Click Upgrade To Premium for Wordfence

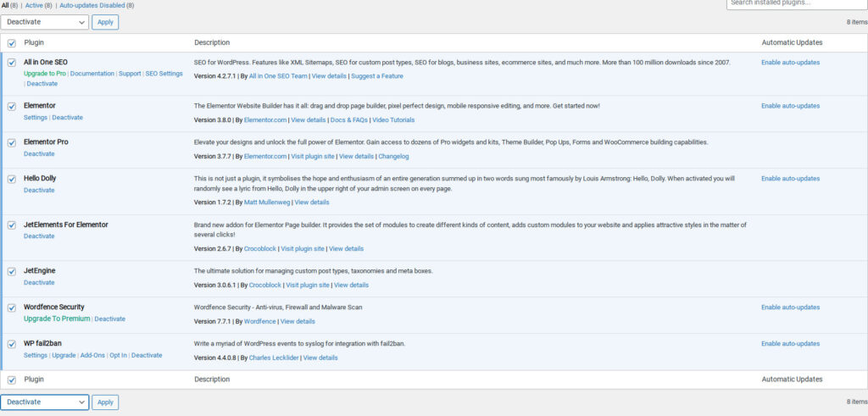(57, 319)
